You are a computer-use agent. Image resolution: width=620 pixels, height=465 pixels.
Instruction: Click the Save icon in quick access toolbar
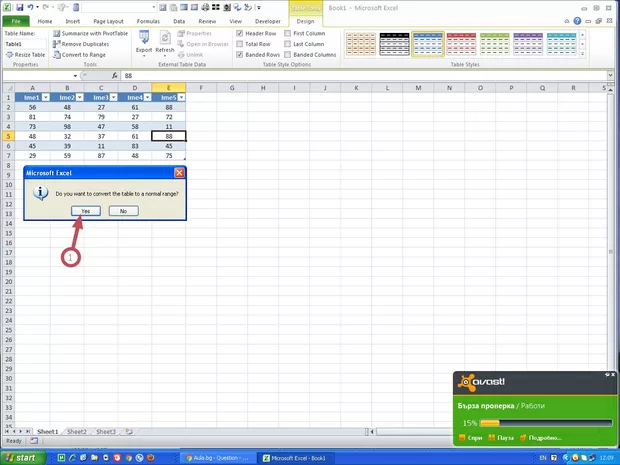coord(19,7)
